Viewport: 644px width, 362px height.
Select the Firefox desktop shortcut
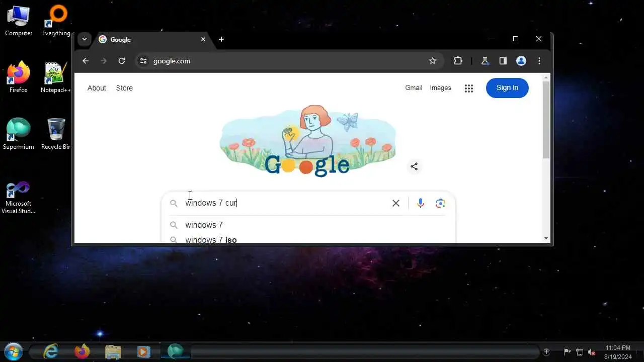pyautogui.click(x=19, y=77)
